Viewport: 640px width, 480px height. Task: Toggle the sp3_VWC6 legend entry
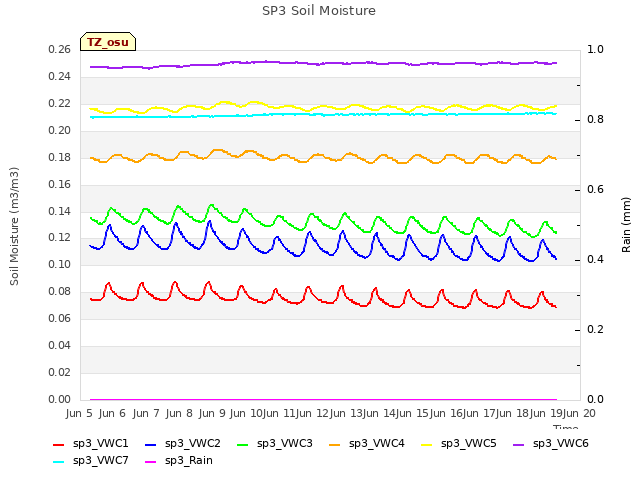(x=551, y=444)
